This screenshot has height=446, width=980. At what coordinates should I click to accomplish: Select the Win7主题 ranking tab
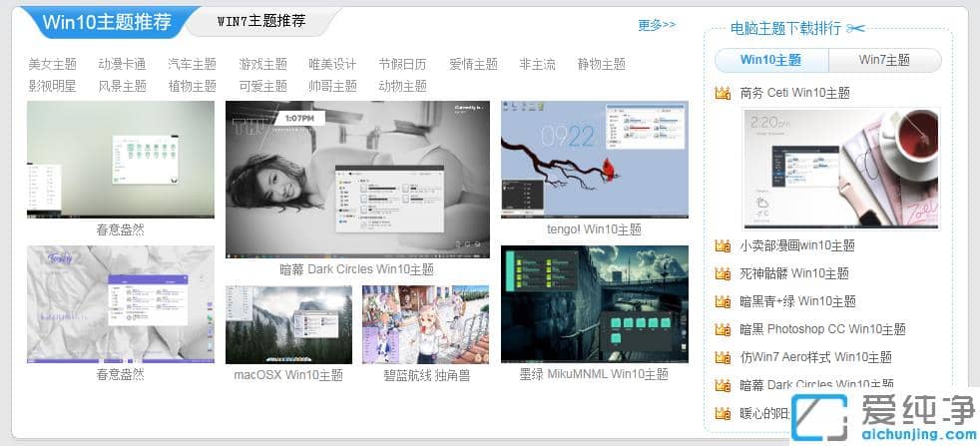(884, 60)
